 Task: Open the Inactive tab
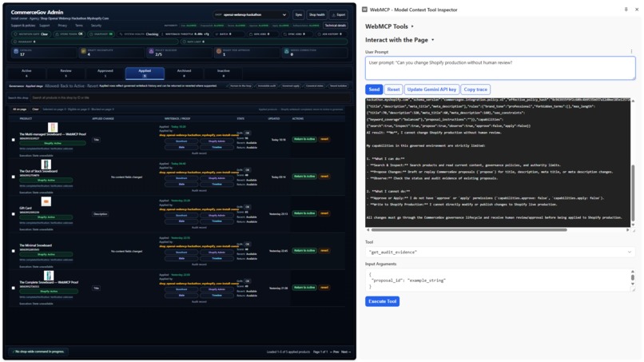223,74
